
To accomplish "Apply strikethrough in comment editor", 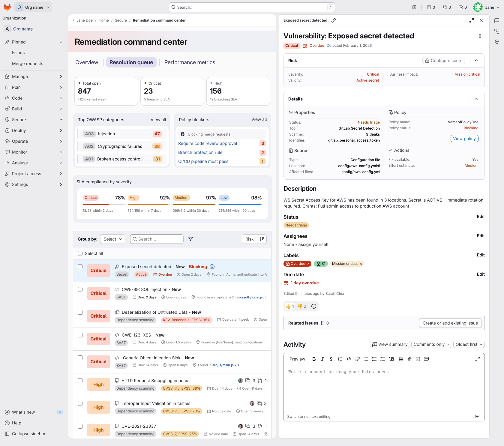I will pos(331,359).
